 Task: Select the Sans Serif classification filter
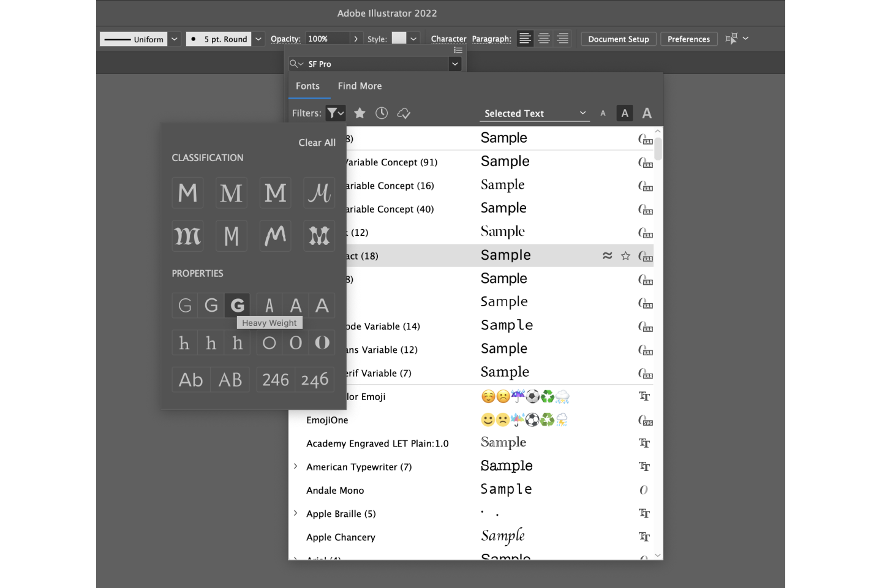point(187,193)
